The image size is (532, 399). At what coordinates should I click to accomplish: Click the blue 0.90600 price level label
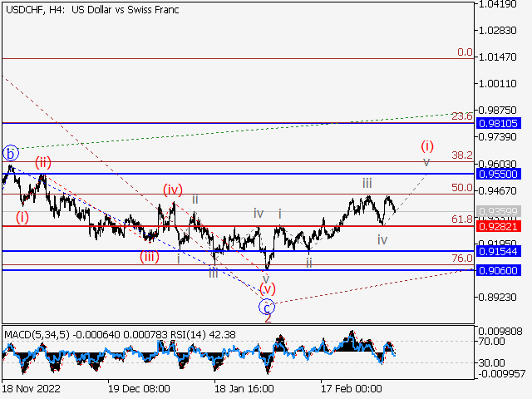pos(498,270)
